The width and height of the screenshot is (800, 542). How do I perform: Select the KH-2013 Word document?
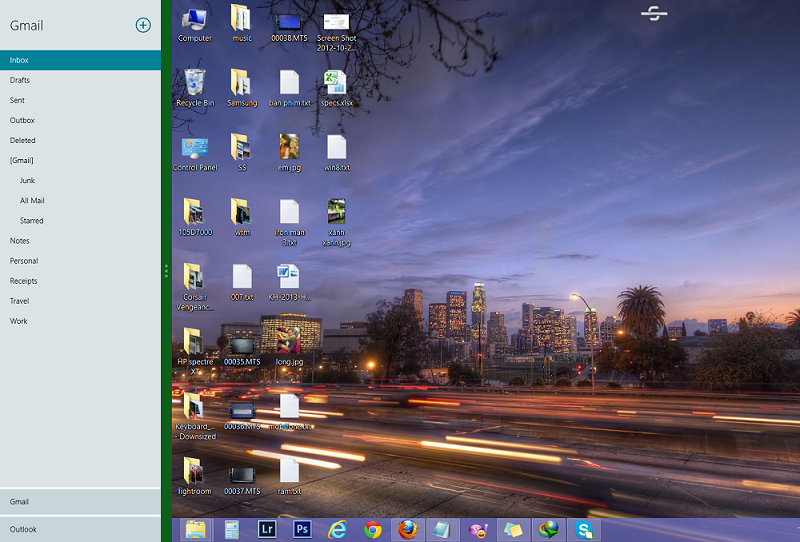[289, 283]
